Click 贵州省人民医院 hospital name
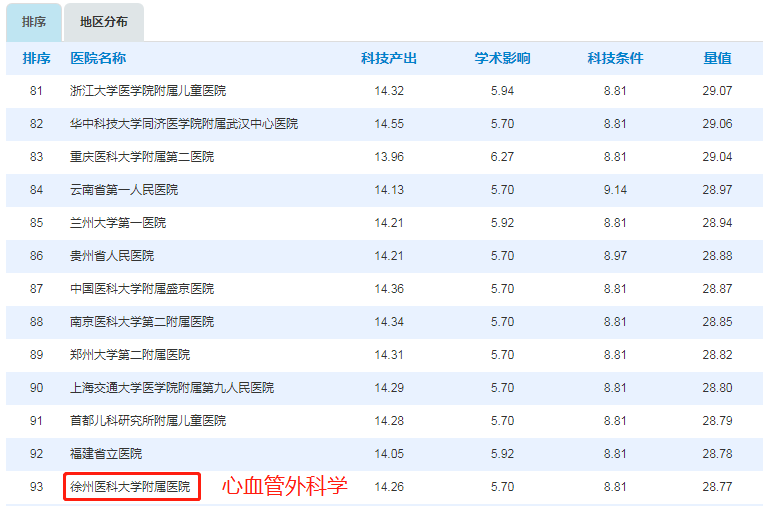 (x=112, y=255)
